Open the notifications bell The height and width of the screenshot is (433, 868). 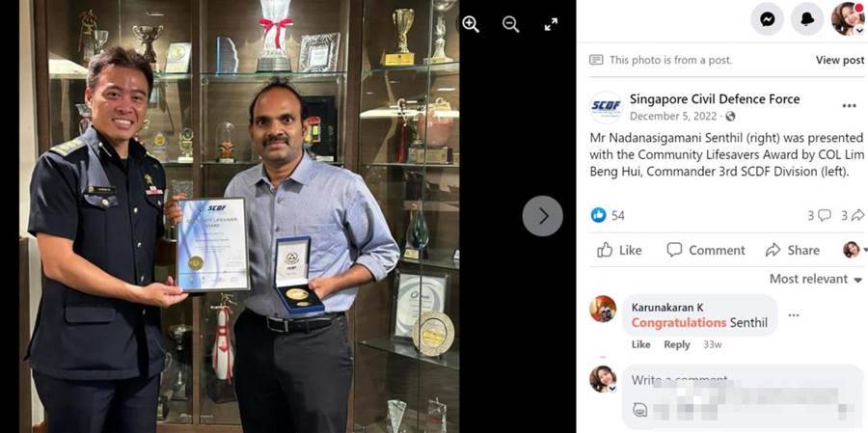(x=807, y=19)
